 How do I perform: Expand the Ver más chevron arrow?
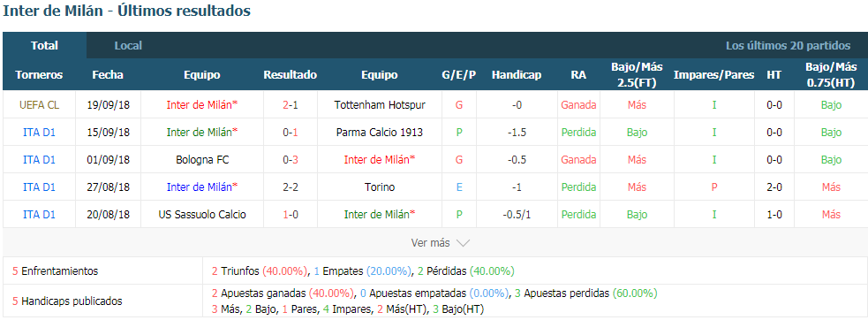pos(464,243)
